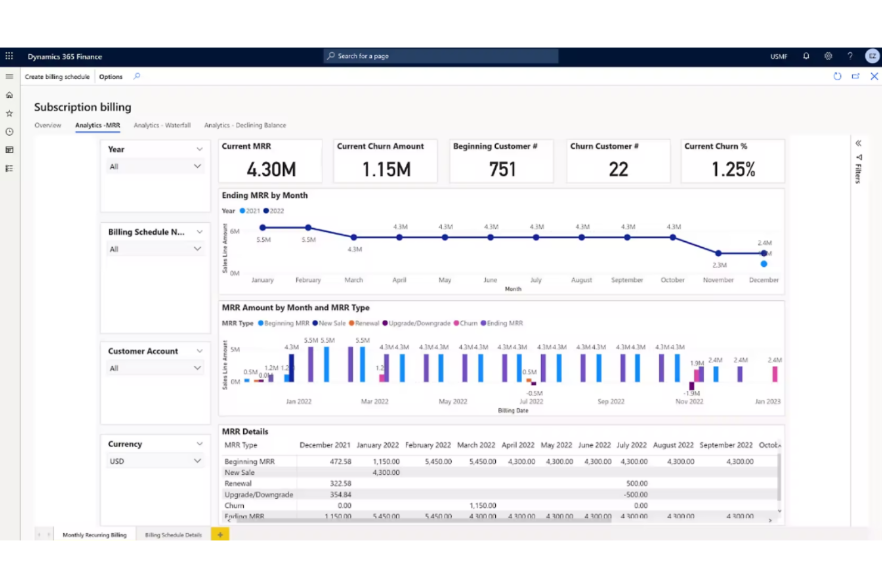Open the Currency dropdown showing USD

pyautogui.click(x=155, y=461)
